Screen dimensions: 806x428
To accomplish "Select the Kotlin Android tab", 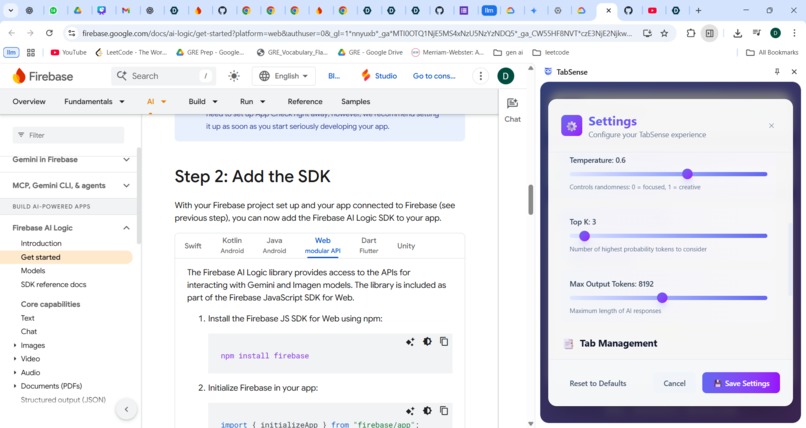I will pos(232,245).
